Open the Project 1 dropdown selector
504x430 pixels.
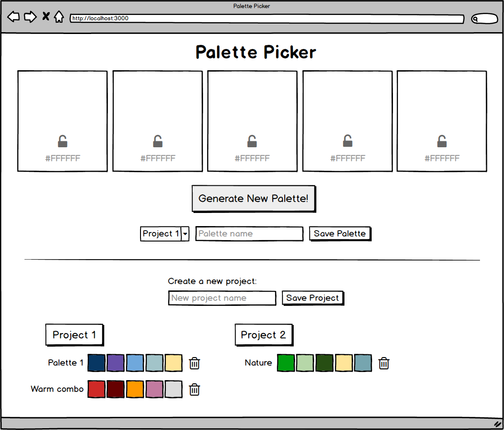pyautogui.click(x=165, y=234)
